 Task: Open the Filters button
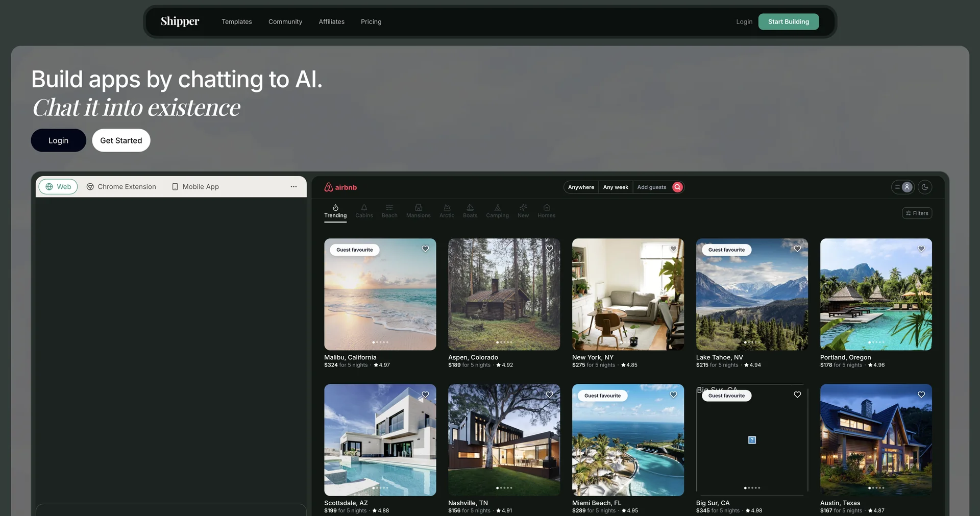[x=917, y=213]
